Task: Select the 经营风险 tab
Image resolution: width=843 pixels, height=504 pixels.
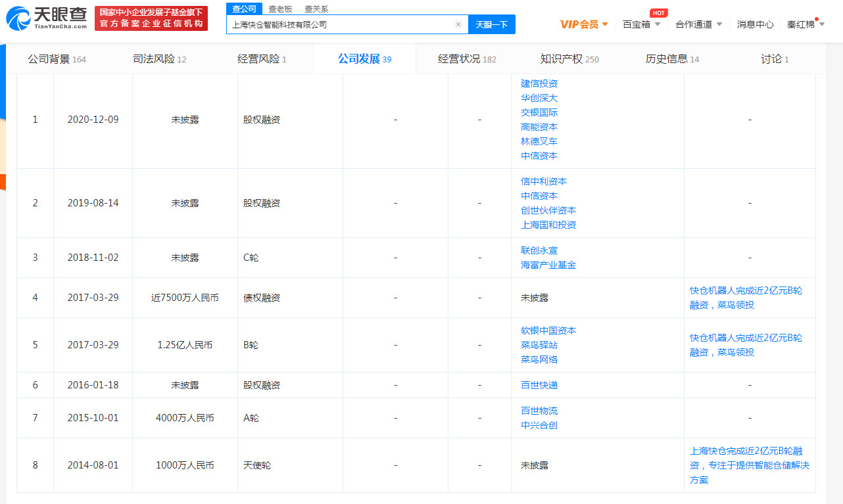Action: coord(262,59)
